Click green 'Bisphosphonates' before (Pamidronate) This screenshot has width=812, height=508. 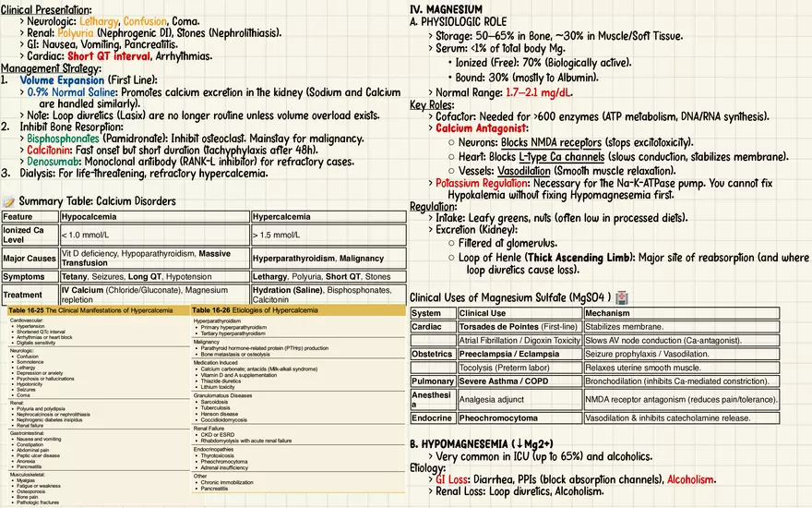pyautogui.click(x=63, y=139)
